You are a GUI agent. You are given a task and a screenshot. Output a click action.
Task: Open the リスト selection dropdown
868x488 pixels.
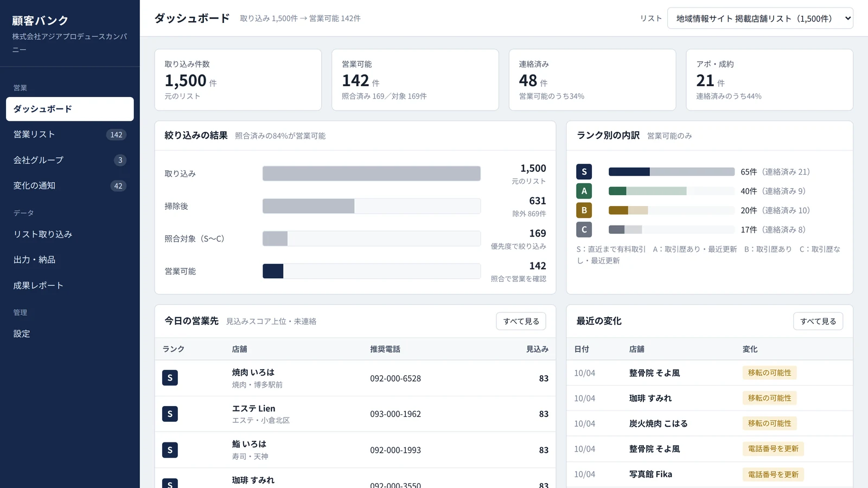(760, 18)
